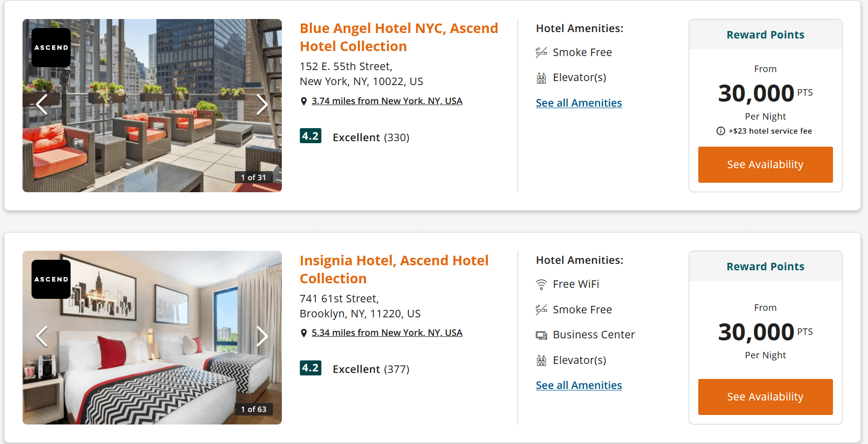Click the Blue Angel location pin icon
Viewport: 868px width, 444px height.
click(x=303, y=102)
